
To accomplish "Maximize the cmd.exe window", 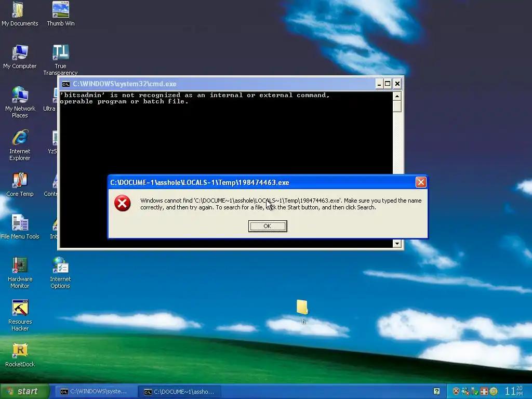I will pyautogui.click(x=388, y=84).
